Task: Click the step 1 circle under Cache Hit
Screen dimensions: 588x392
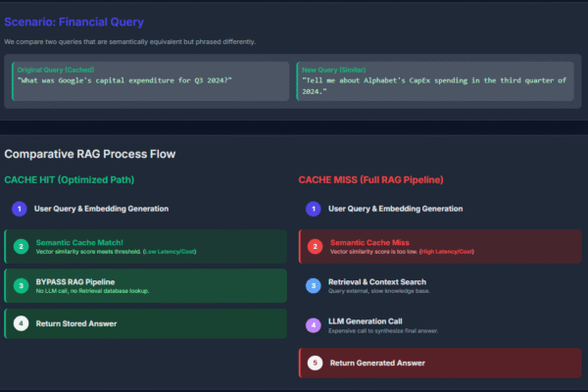Action: point(20,209)
